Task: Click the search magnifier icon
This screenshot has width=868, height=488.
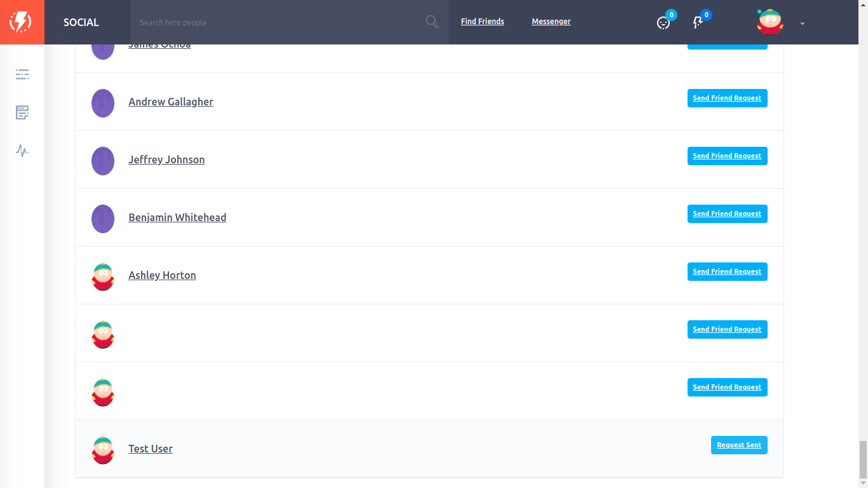Action: coord(432,22)
